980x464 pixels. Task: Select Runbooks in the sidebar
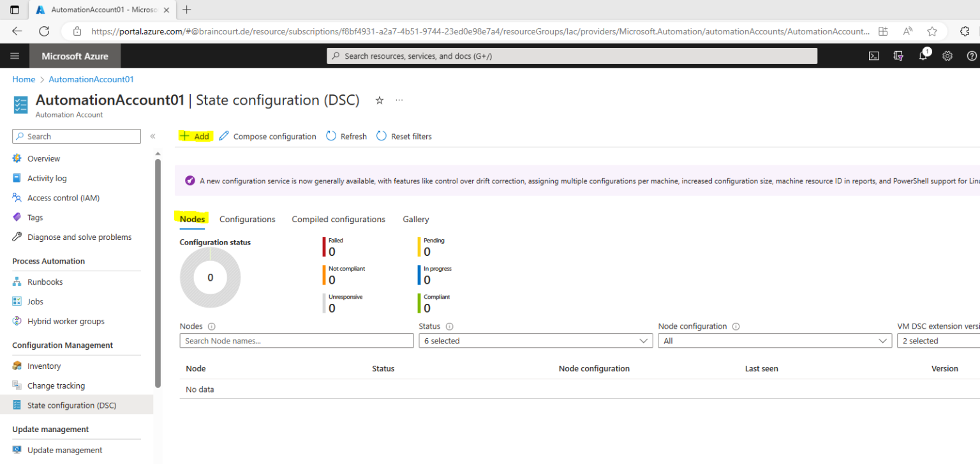44,281
